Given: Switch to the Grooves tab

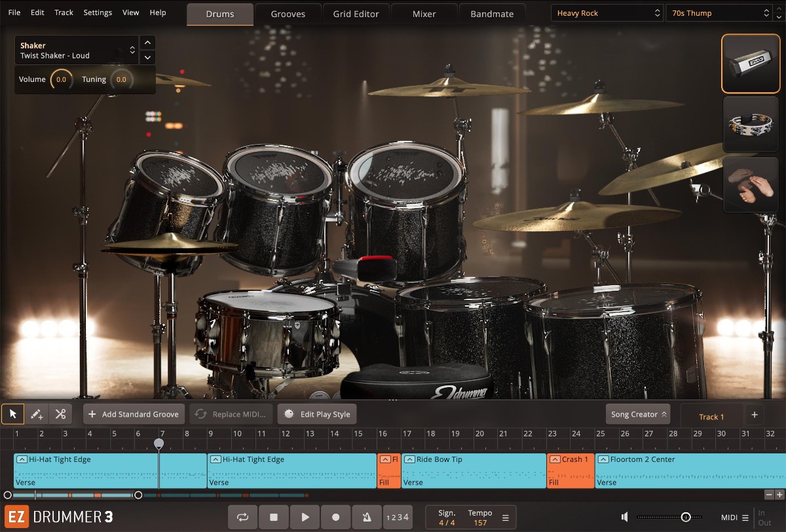Looking at the screenshot, I should pyautogui.click(x=288, y=14).
